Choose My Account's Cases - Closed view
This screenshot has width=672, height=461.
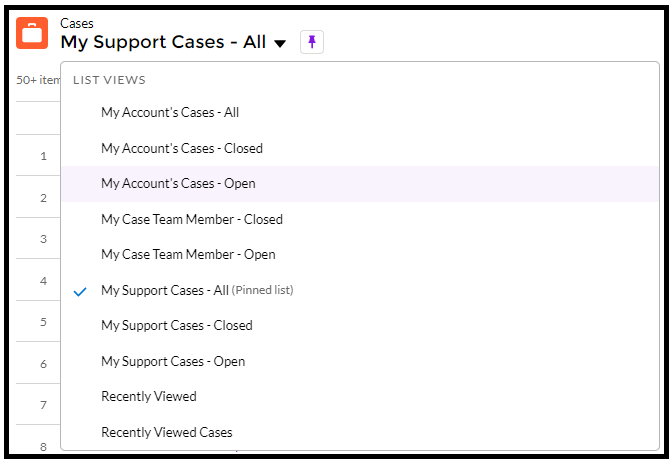181,148
